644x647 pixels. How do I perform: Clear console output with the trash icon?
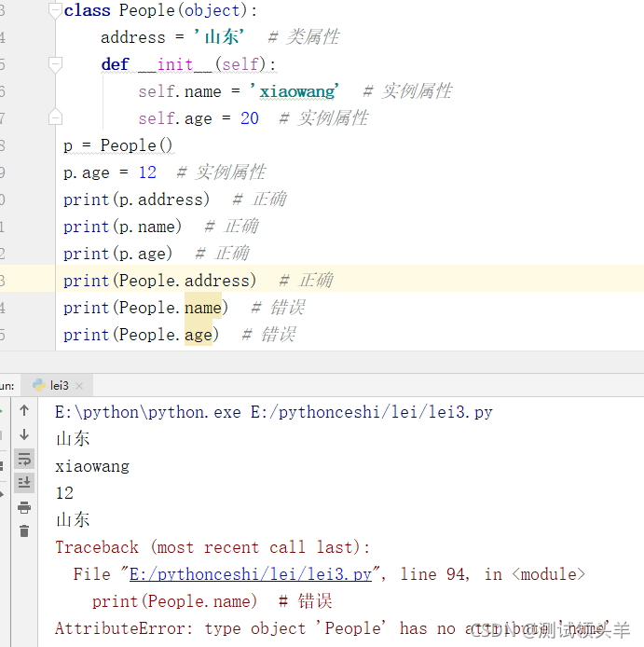(x=24, y=530)
